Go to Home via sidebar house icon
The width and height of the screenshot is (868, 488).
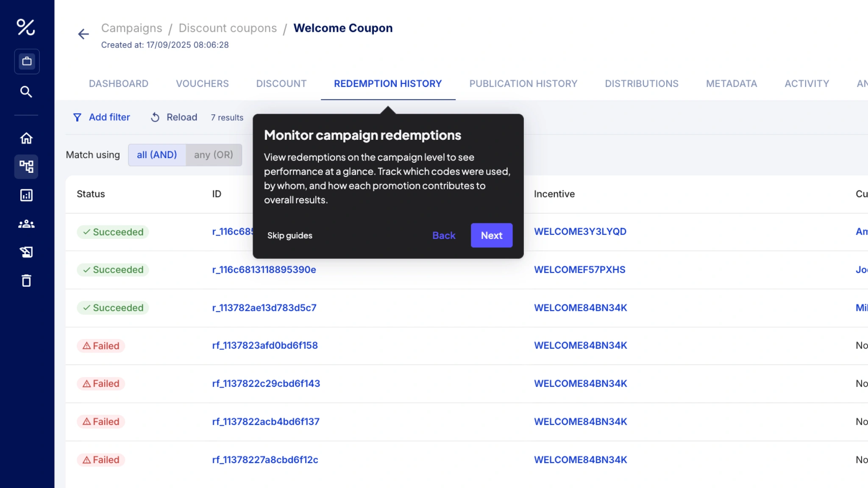point(26,138)
